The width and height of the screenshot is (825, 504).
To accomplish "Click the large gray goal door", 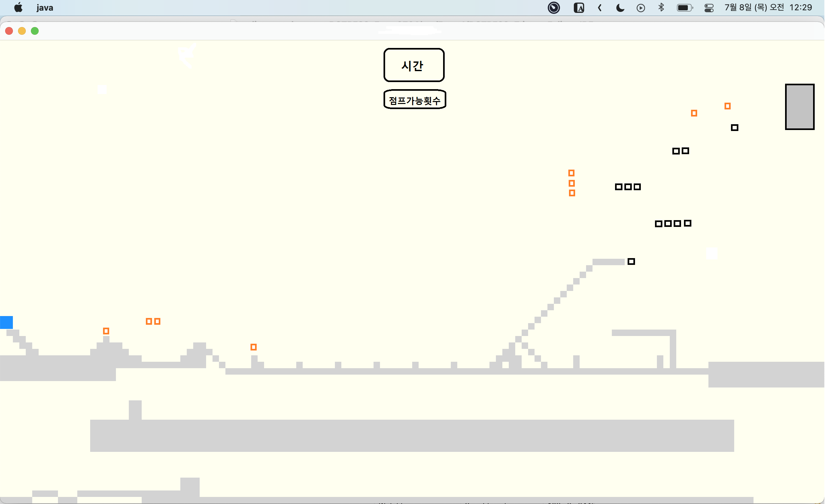I will (x=800, y=107).
